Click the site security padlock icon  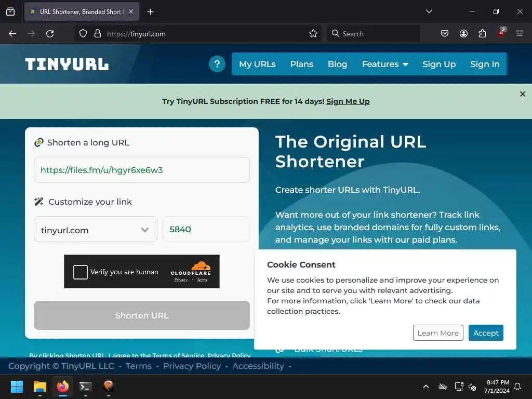pyautogui.click(x=98, y=34)
